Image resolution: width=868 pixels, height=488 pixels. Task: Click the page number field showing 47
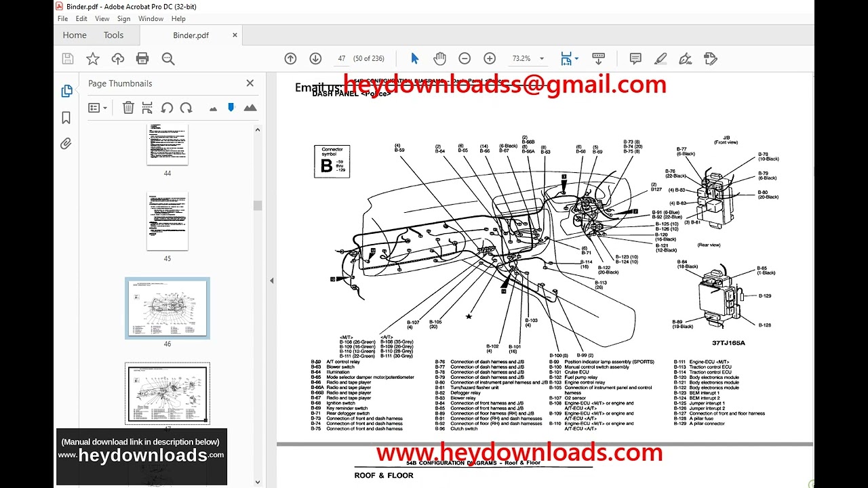[342, 59]
